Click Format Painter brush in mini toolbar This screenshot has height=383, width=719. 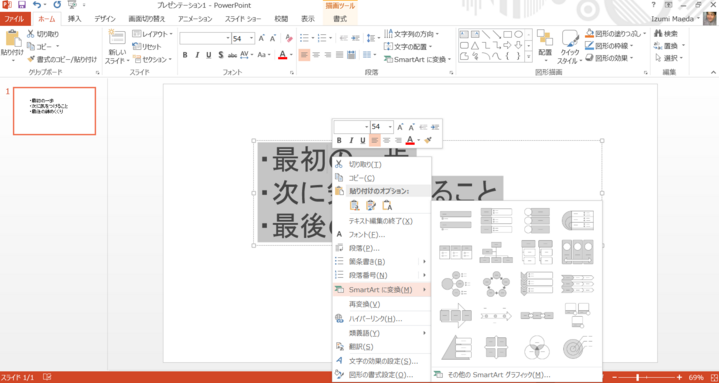(428, 140)
